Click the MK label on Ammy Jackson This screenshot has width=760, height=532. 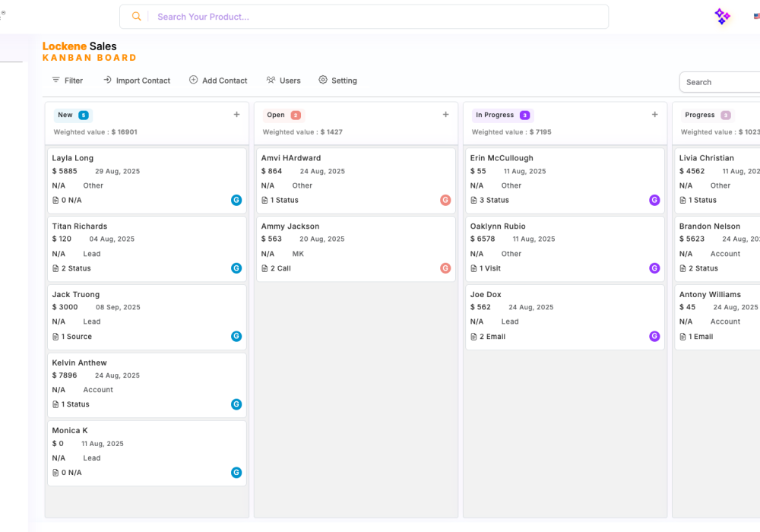[x=298, y=254]
